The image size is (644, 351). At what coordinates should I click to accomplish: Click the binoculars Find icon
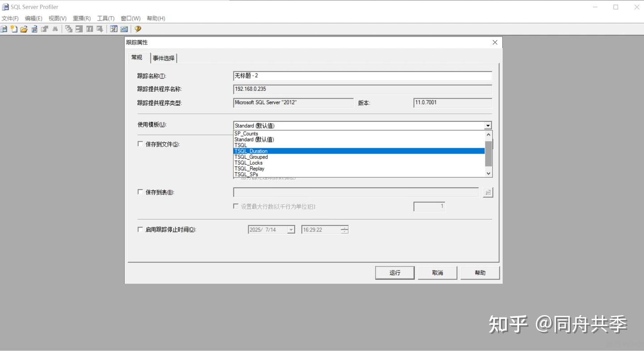pyautogui.click(x=55, y=29)
